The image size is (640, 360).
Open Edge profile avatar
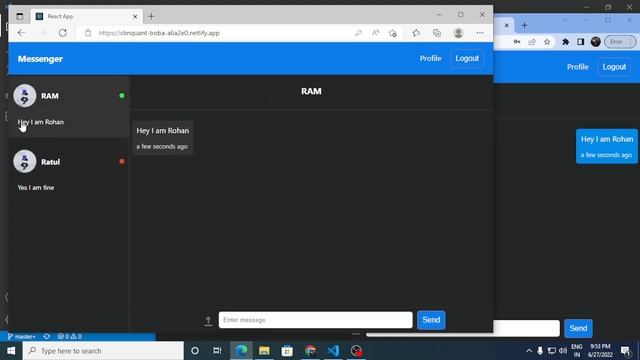pyautogui.click(x=458, y=33)
